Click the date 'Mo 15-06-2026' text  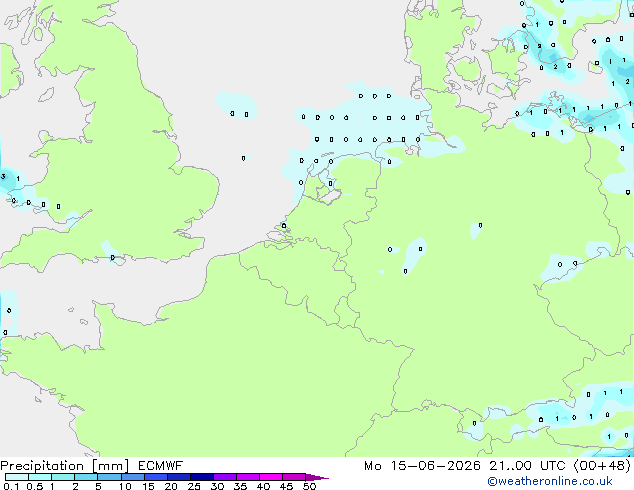point(422,466)
